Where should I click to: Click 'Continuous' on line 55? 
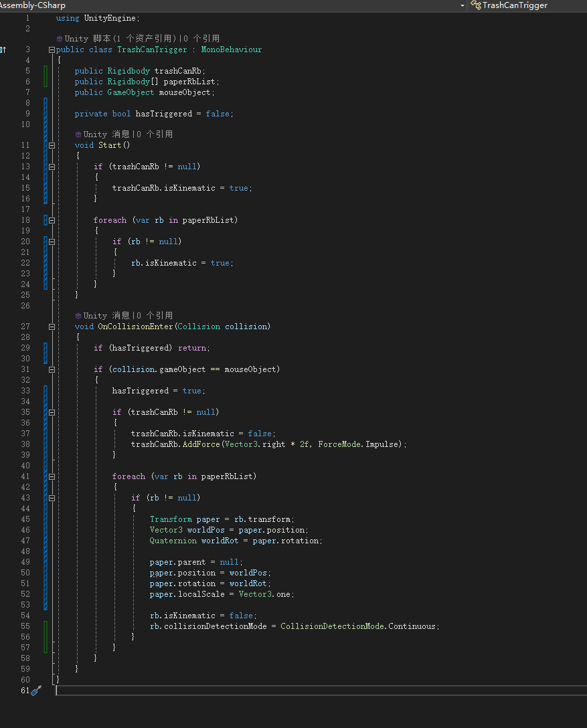pos(412,626)
